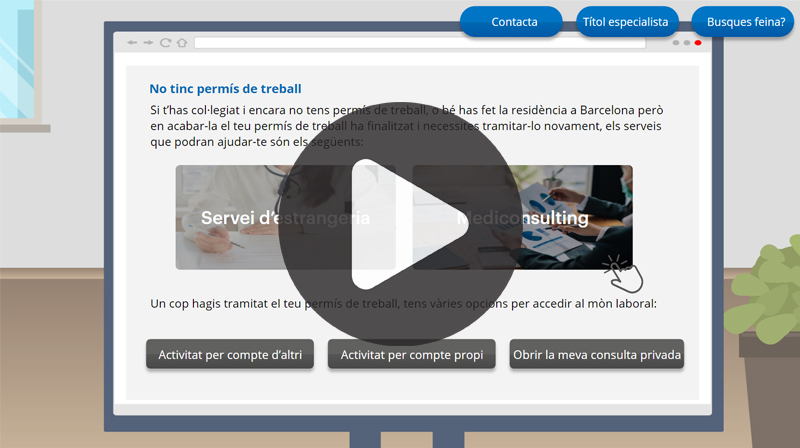Click the empty address bar field
Viewport: 800px width, 448px height.
[430, 43]
